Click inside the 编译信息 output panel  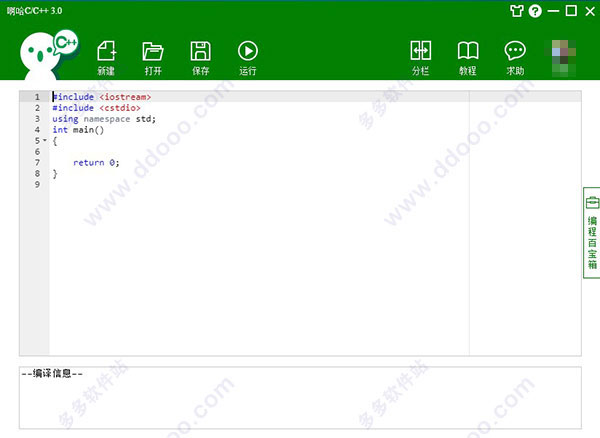click(300, 398)
